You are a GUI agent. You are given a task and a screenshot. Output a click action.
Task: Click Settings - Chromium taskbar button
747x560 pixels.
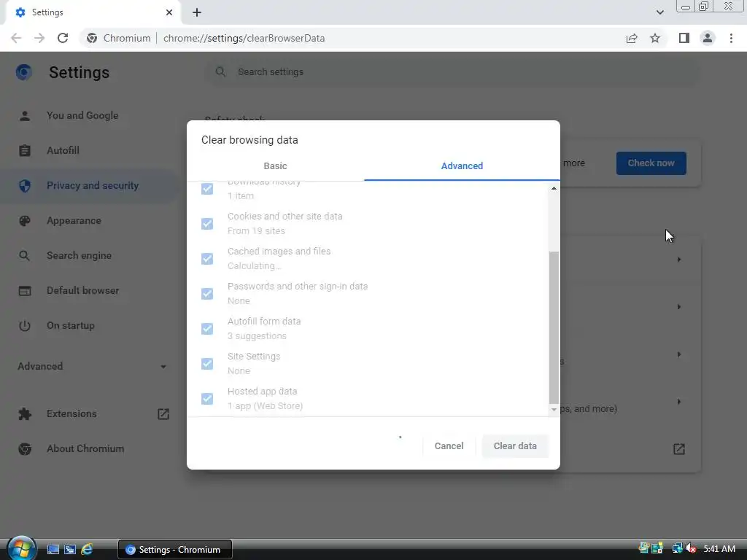pyautogui.click(x=175, y=550)
